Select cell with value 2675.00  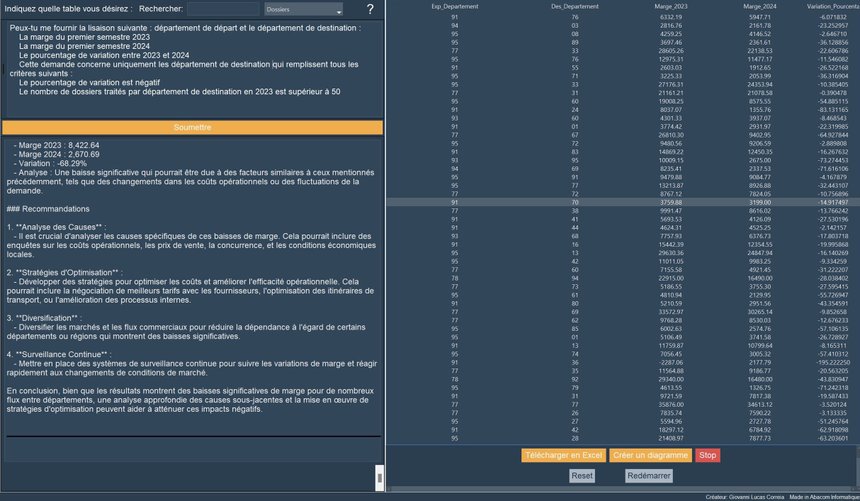coord(760,160)
